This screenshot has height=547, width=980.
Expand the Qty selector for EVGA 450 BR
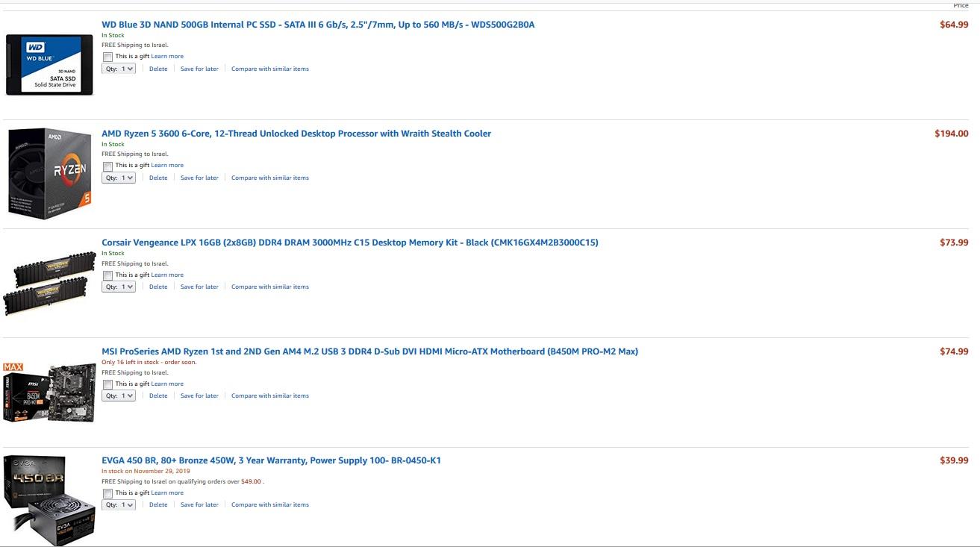point(119,504)
